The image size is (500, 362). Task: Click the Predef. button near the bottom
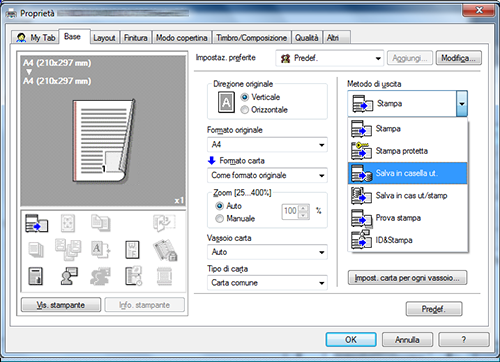(434, 309)
